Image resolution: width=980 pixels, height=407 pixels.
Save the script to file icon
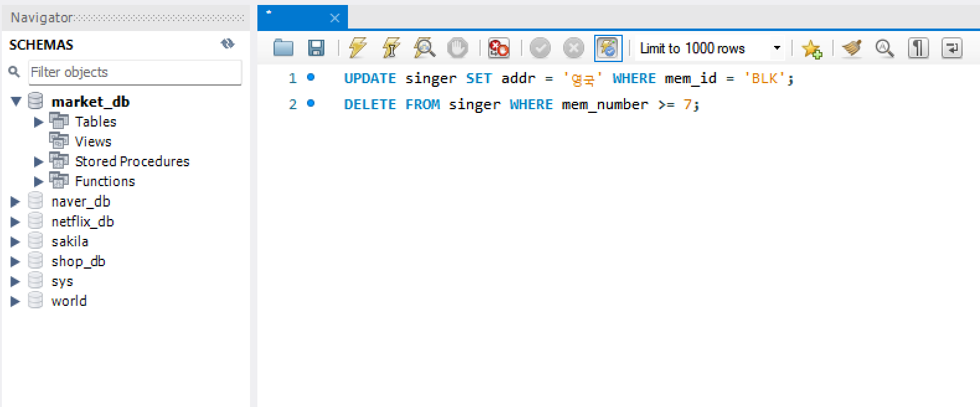(x=316, y=48)
